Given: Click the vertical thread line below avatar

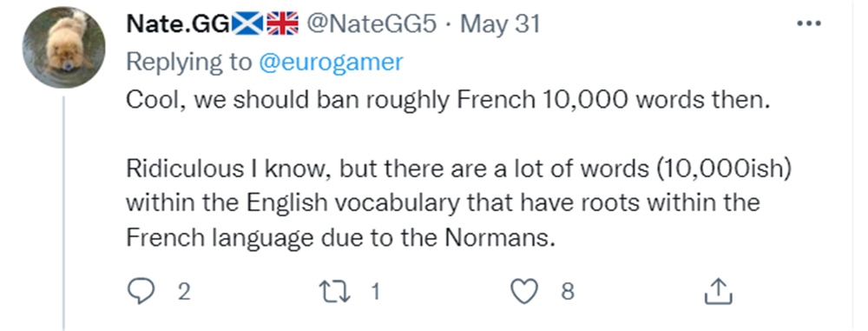Looking at the screenshot, I should tap(63, 214).
